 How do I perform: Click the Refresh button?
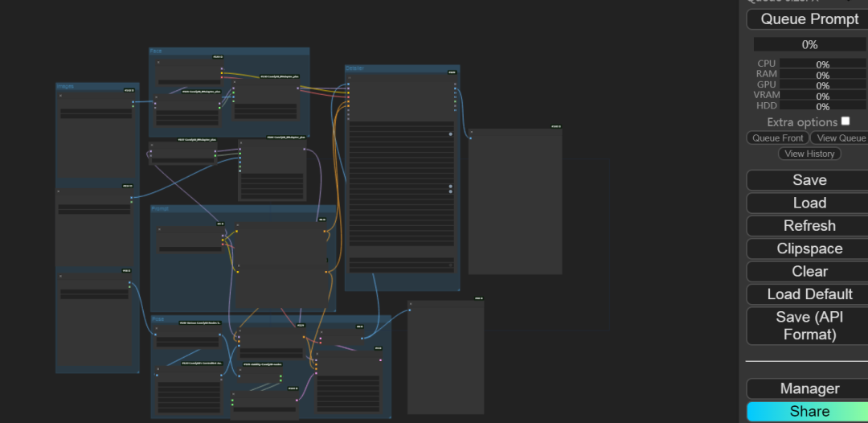point(809,226)
